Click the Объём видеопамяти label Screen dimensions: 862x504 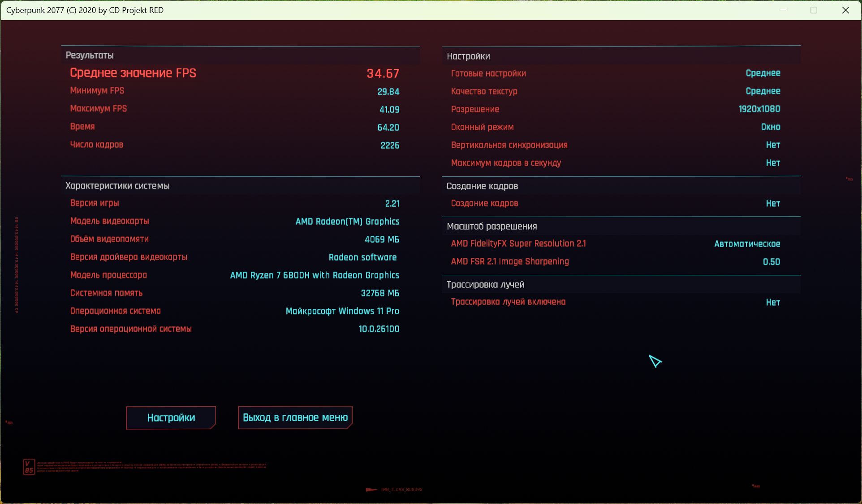(109, 239)
